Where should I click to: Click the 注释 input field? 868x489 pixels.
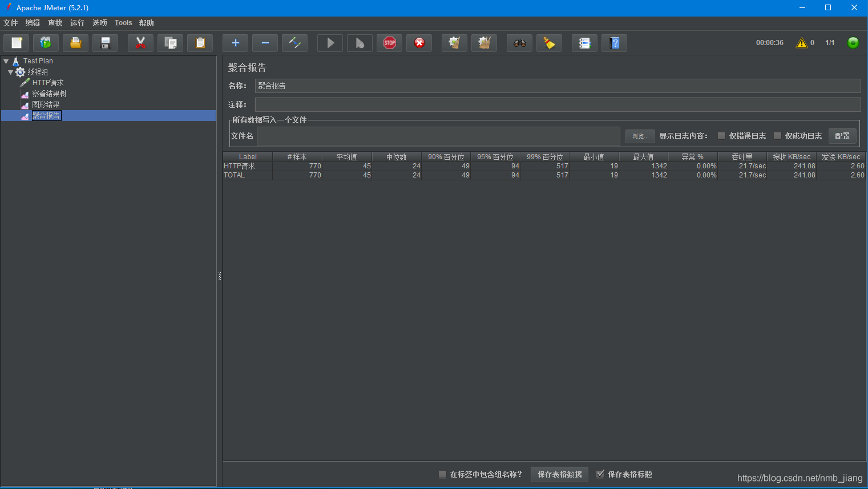pyautogui.click(x=558, y=104)
